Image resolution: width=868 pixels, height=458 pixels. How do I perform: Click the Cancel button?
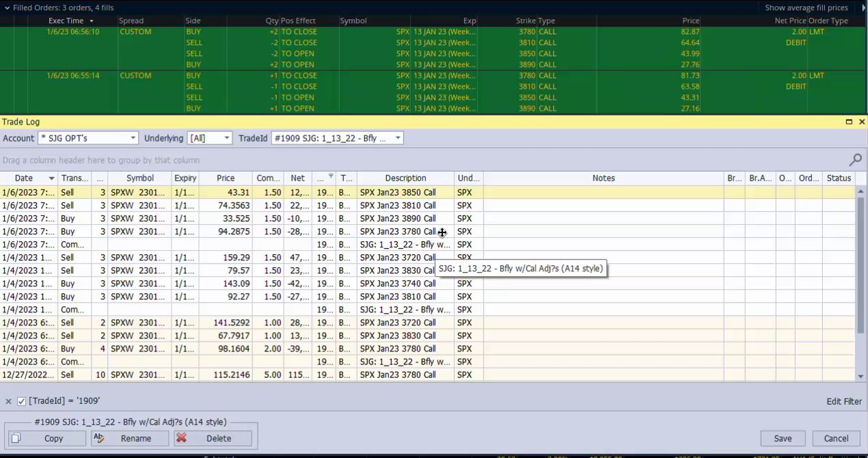pos(836,438)
